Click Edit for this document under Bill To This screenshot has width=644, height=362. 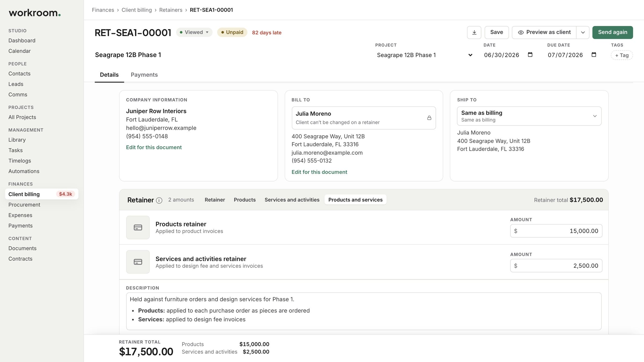tap(319, 172)
